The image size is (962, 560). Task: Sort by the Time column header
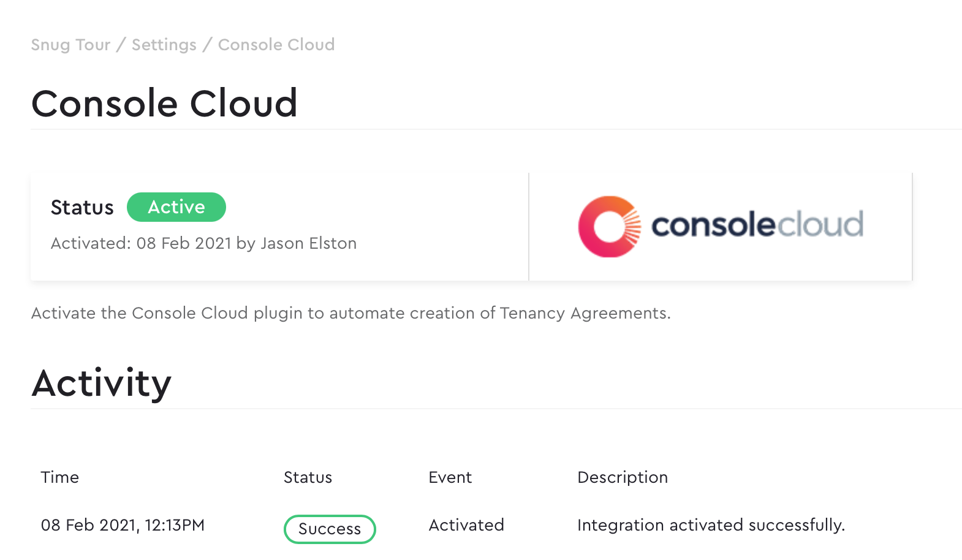(x=60, y=477)
